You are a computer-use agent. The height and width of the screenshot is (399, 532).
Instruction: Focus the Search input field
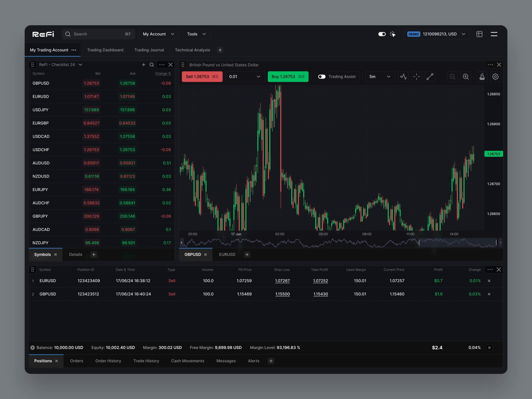tap(98, 34)
